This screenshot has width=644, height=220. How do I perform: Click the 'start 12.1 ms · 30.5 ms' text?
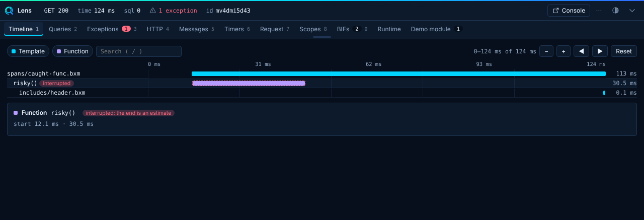(x=54, y=124)
